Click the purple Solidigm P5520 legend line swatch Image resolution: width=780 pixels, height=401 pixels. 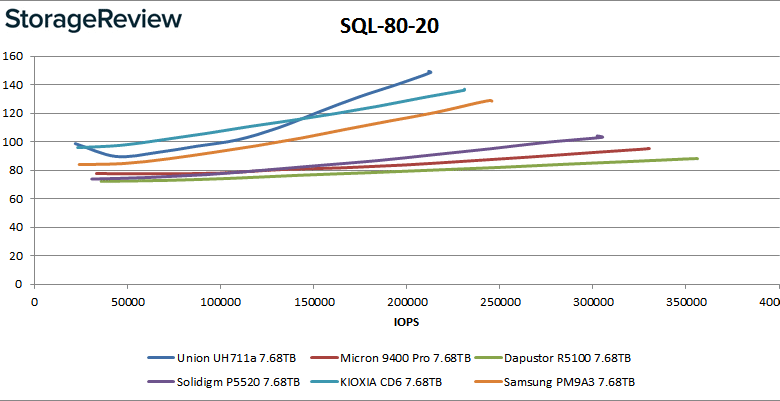(161, 382)
